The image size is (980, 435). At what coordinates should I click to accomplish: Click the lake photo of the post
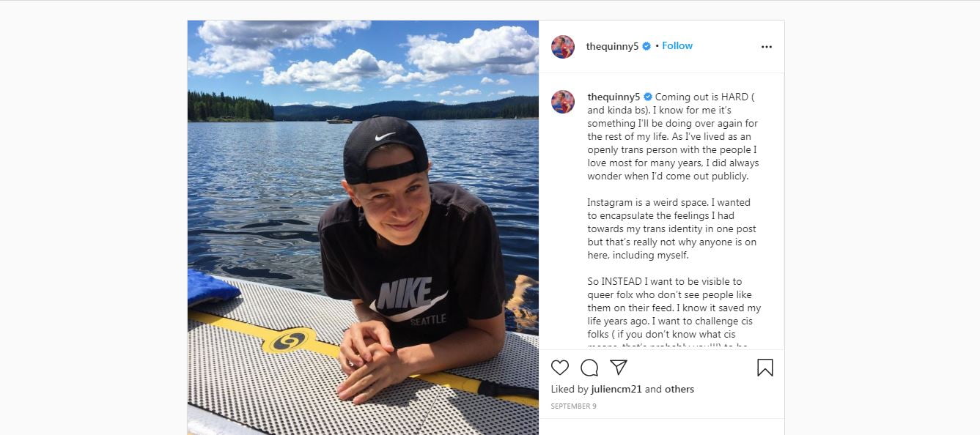click(x=363, y=227)
